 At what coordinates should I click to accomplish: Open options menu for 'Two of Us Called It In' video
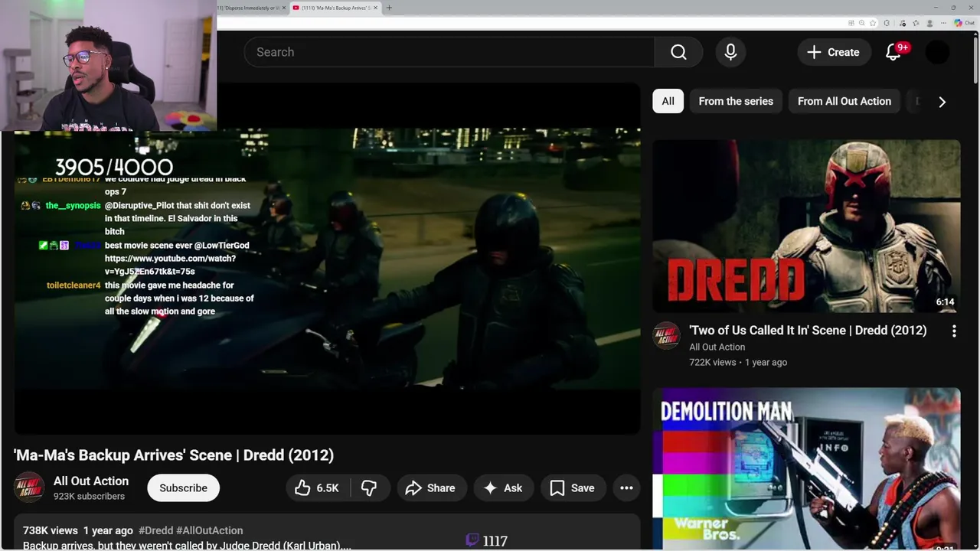point(954,331)
